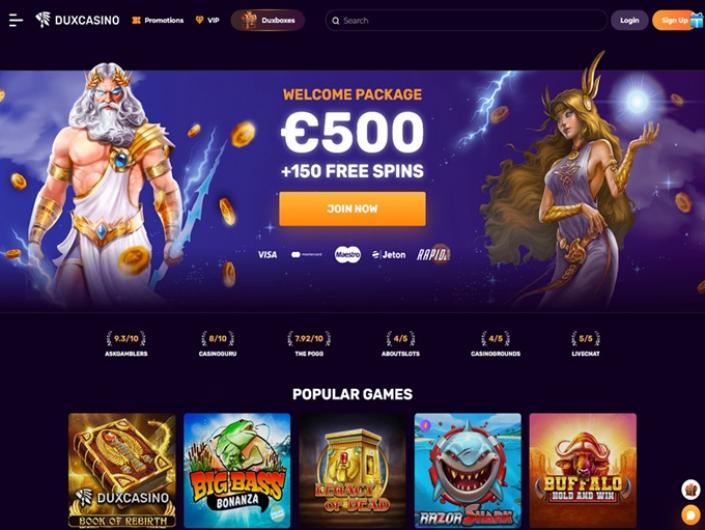705x530 pixels.
Task: Click the treasure chest icon above chat
Action: coord(691,490)
